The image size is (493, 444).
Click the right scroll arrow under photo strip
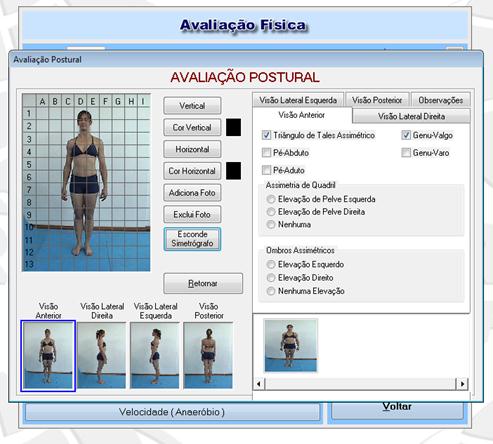pyautogui.click(x=462, y=384)
